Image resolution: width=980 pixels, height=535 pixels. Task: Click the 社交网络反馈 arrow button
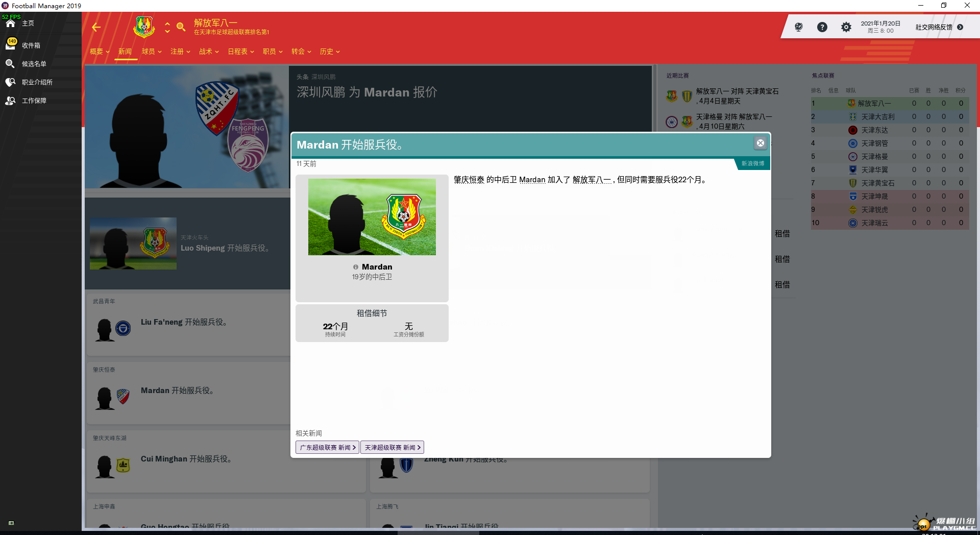(x=960, y=28)
